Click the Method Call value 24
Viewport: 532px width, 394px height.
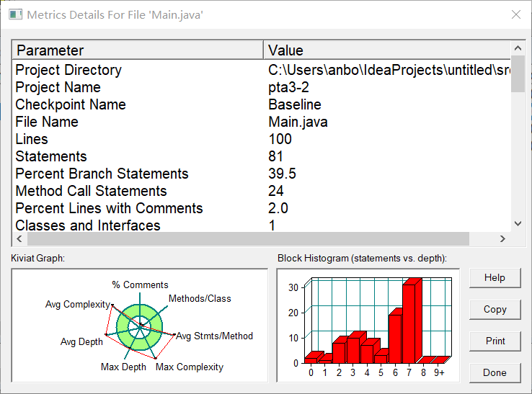tap(276, 191)
